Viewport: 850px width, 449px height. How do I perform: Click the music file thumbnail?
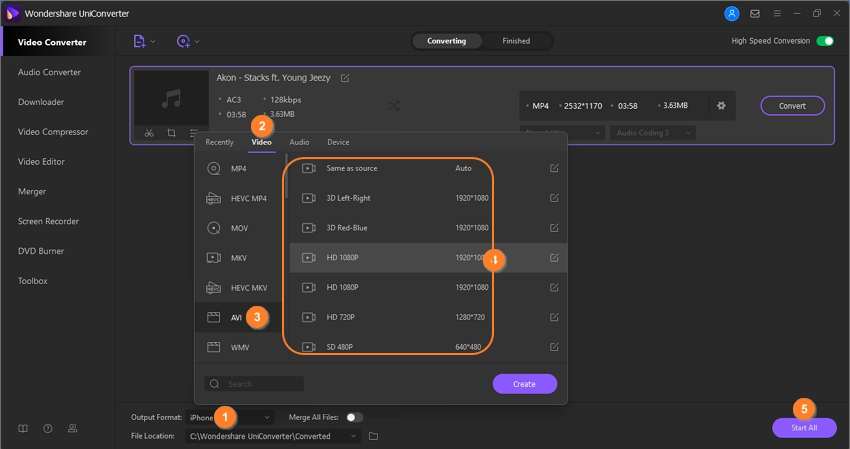click(171, 99)
